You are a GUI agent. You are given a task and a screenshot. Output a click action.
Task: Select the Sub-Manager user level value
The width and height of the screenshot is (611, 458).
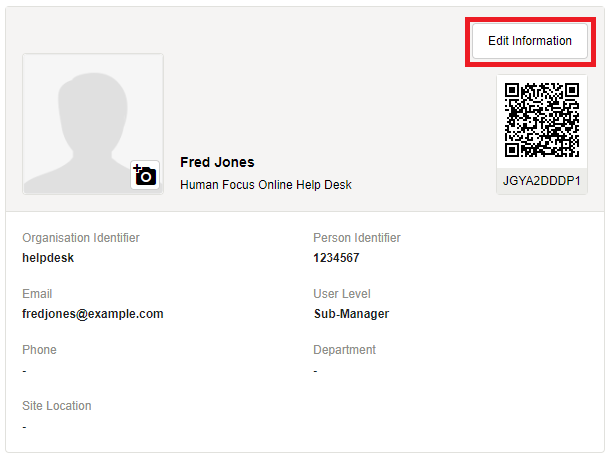click(x=351, y=314)
